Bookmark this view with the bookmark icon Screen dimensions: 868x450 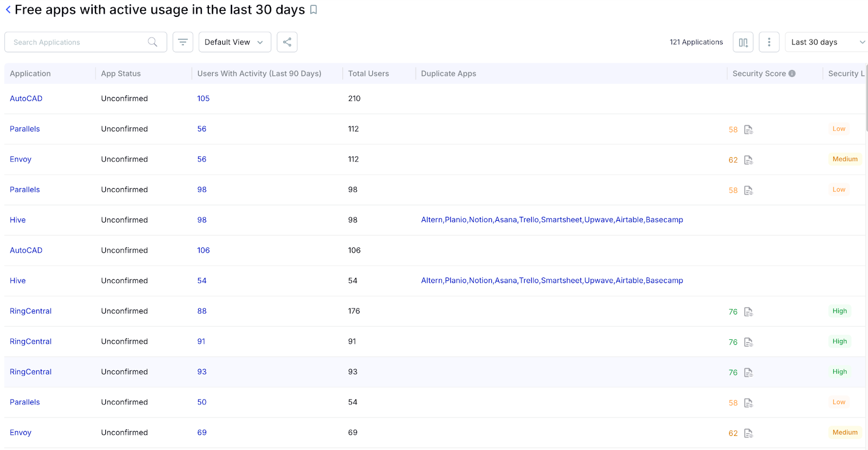314,10
